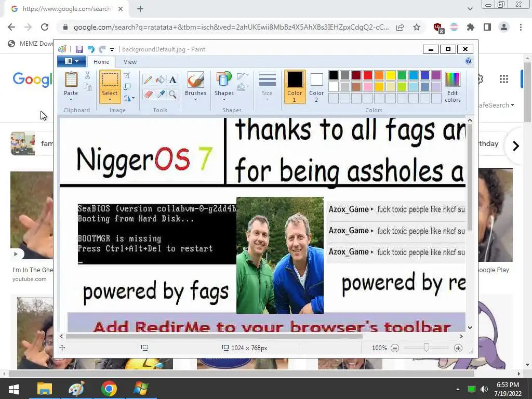Open a new Chrome tab with plus
This screenshot has width=532, height=399.
click(140, 9)
